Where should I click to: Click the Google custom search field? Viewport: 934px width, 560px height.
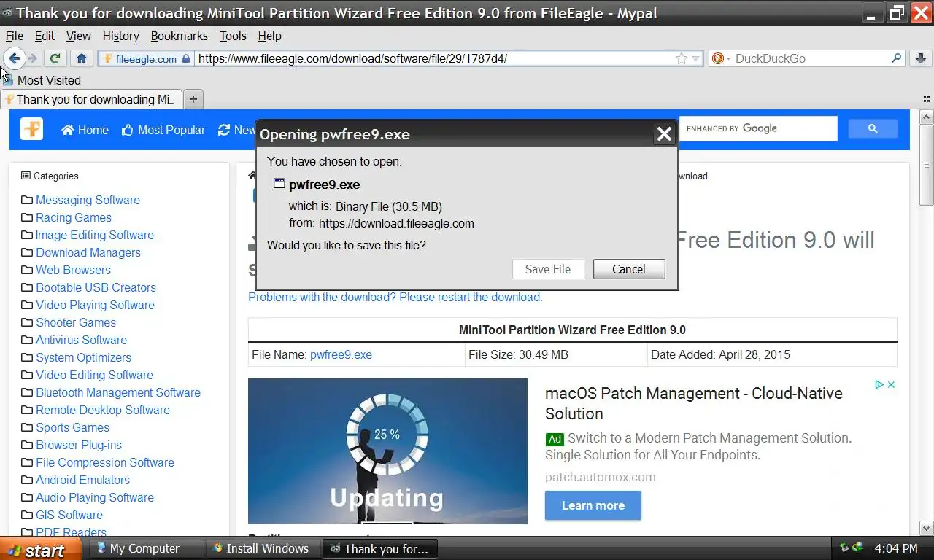(758, 128)
